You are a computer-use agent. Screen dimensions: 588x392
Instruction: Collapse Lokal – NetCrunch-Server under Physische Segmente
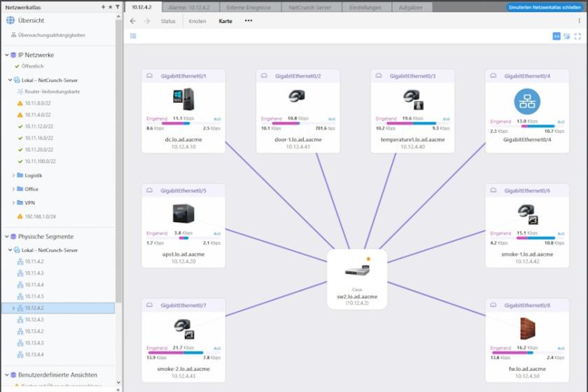10,250
